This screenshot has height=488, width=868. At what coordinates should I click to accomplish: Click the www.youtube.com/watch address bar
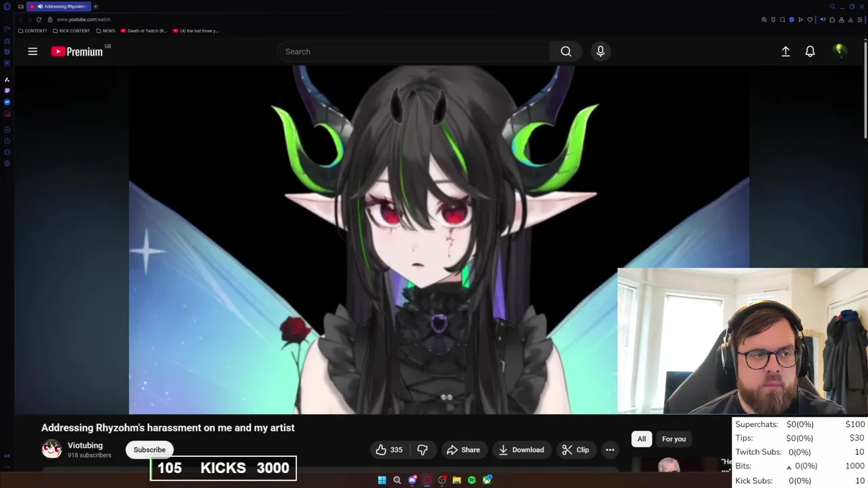pyautogui.click(x=83, y=20)
